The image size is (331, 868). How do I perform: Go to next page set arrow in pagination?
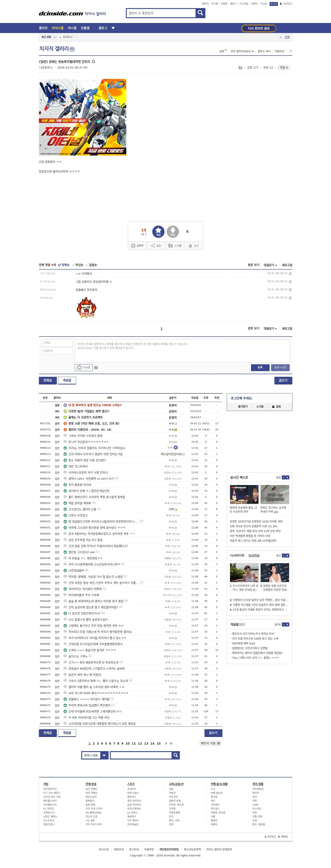(x=166, y=743)
